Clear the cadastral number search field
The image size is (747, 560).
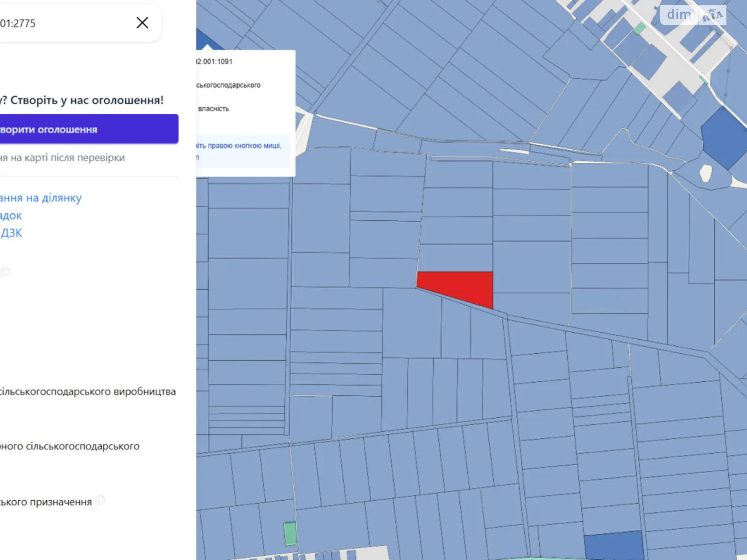[142, 23]
